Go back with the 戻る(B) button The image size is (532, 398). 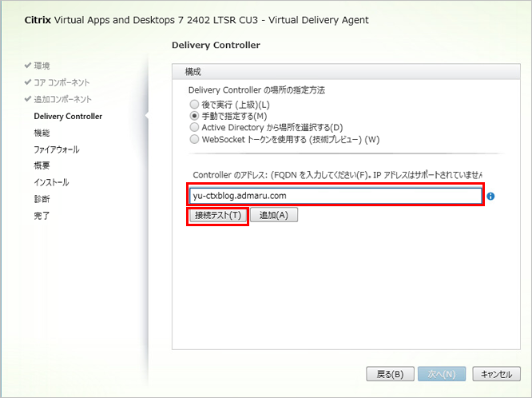click(x=390, y=374)
